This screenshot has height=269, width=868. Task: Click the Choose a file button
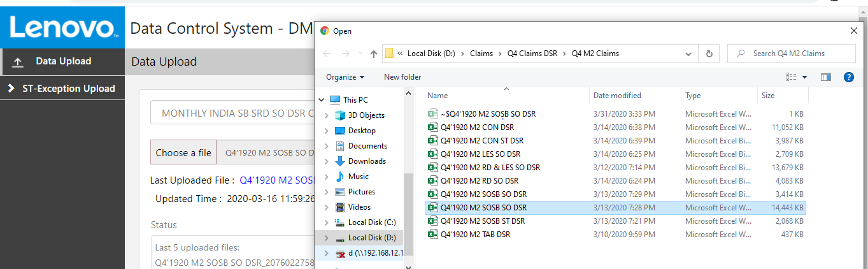point(183,153)
